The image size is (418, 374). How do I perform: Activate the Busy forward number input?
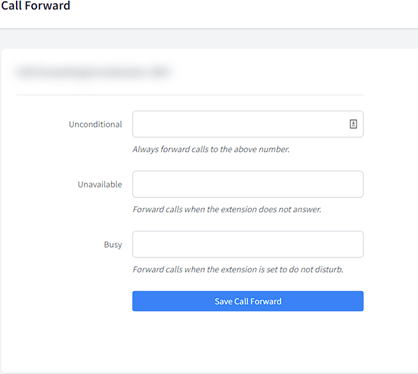tap(248, 244)
